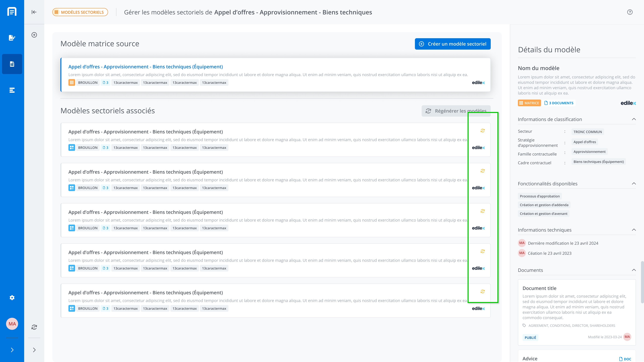Collapse the Documents section
Image resolution: width=644 pixels, height=362 pixels.
click(x=634, y=270)
